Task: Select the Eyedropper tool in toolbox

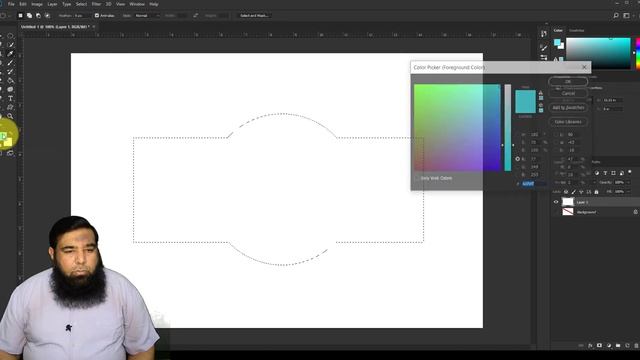Action: click(x=10, y=54)
